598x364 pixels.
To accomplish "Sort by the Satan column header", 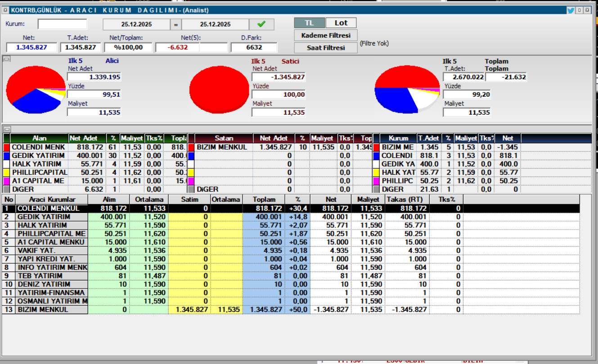I will (224, 138).
